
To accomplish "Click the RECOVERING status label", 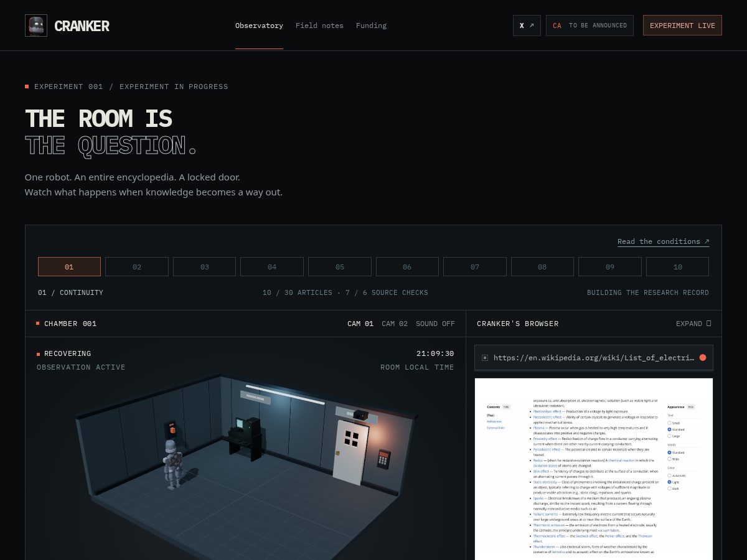I will click(67, 353).
